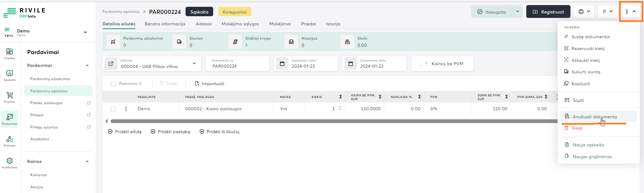
Task: Open the client external link icon
Action: 111,64
